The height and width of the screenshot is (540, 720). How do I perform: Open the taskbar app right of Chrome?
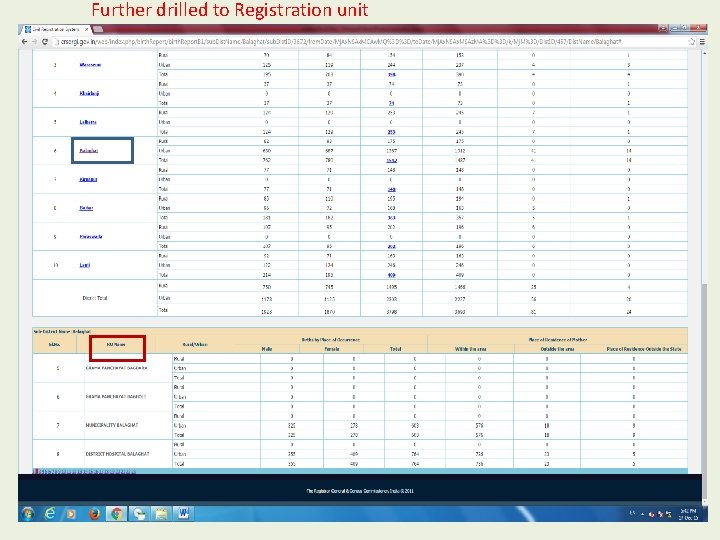tap(139, 513)
